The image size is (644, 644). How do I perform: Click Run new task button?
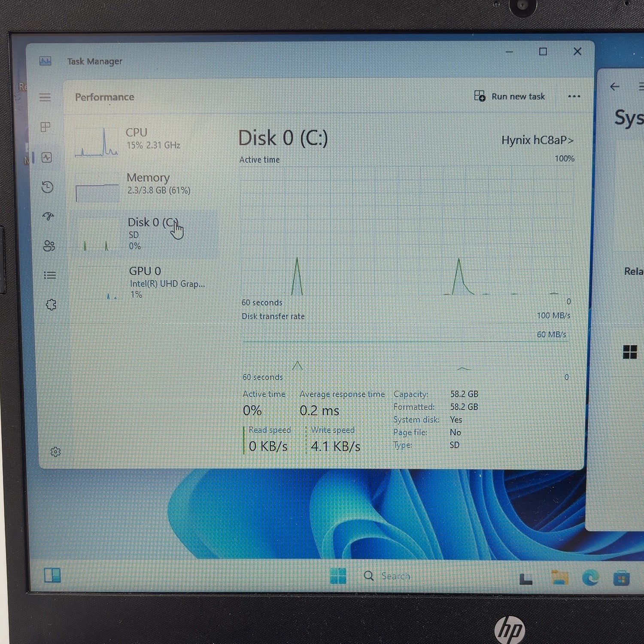(510, 96)
